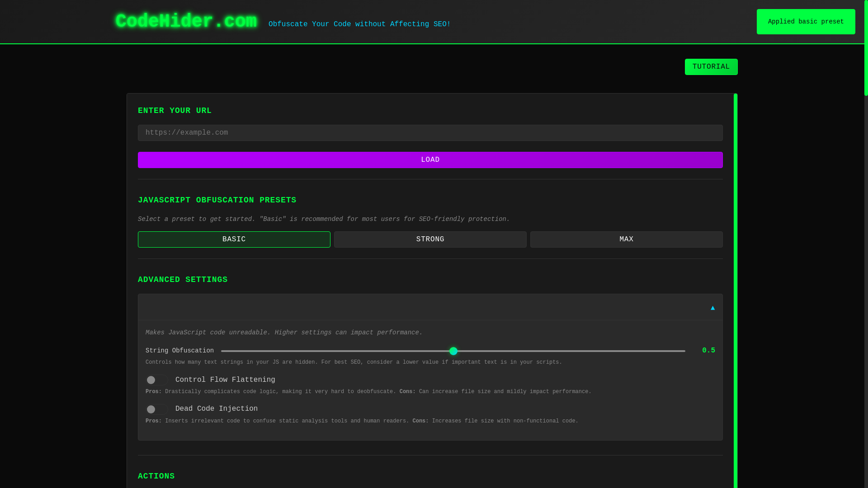Toggle Control Flow Flattening switch

pos(157,380)
